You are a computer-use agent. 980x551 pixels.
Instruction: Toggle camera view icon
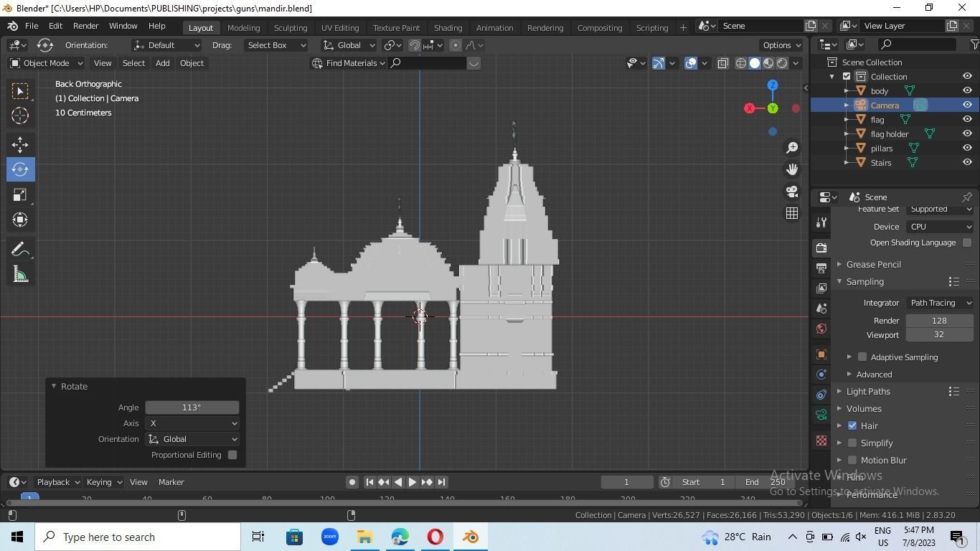pyautogui.click(x=792, y=192)
